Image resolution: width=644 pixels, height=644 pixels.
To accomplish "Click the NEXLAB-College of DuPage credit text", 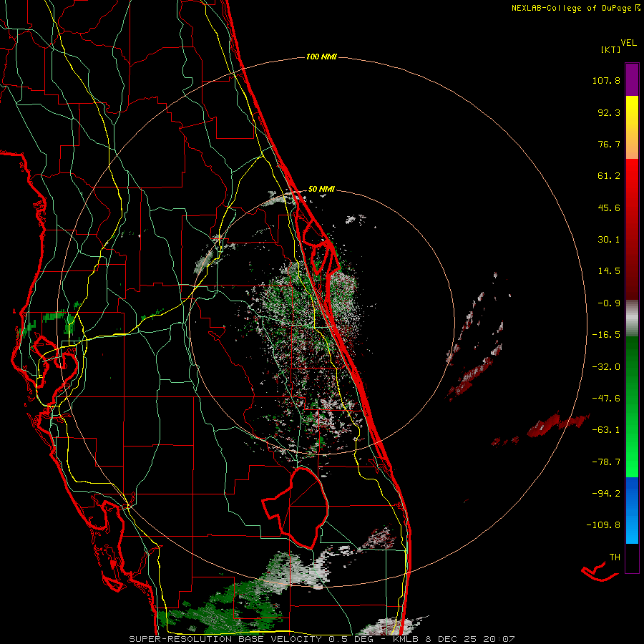I will (575, 8).
